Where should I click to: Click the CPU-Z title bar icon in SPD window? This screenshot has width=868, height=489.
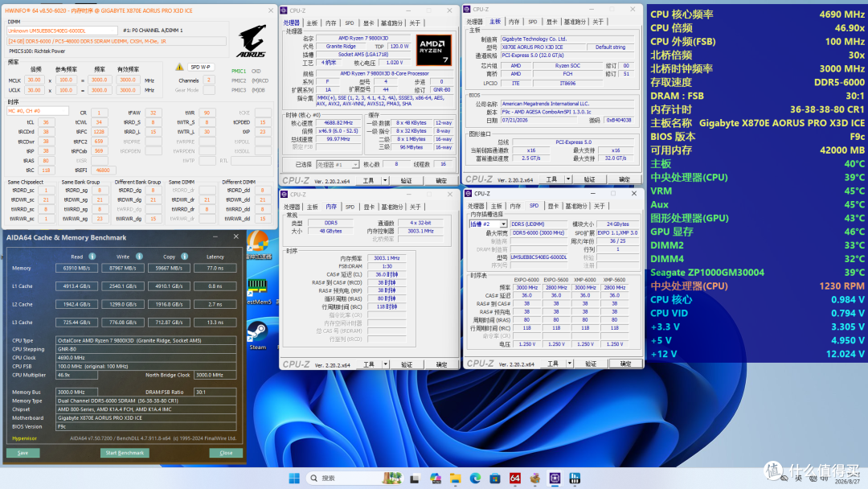[x=469, y=193]
